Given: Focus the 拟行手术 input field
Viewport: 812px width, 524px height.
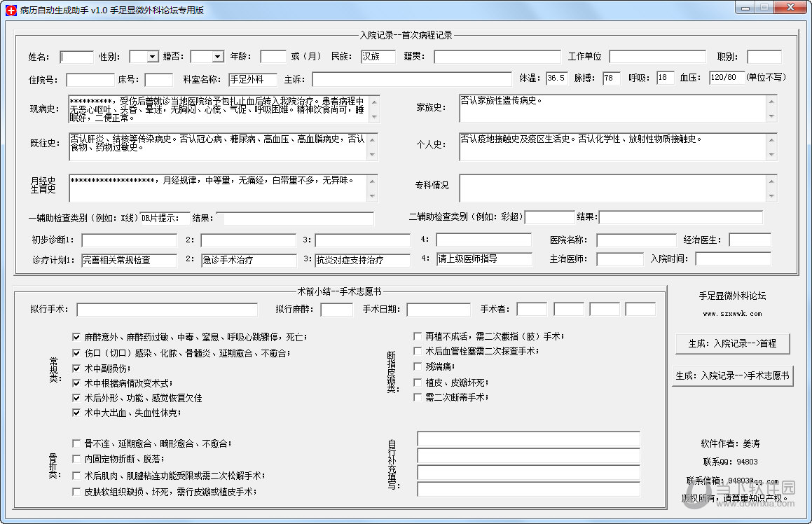Looking at the screenshot, I should 167,310.
